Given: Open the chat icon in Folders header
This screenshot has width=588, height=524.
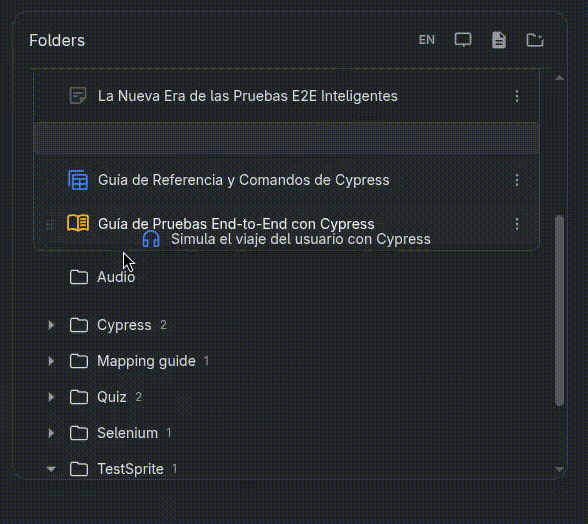Looking at the screenshot, I should pyautogui.click(x=463, y=40).
